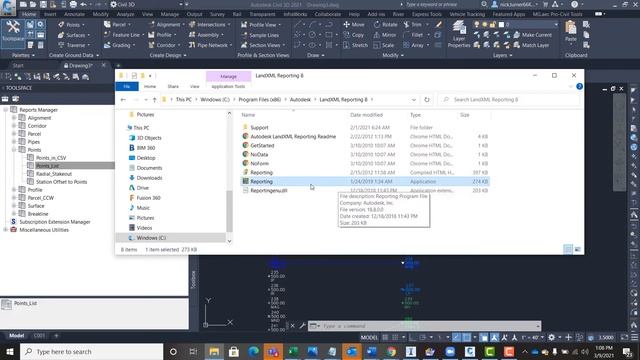Screen dimensions: 640x360
Task: Select the Trim tool
Action: click(x=413, y=24)
